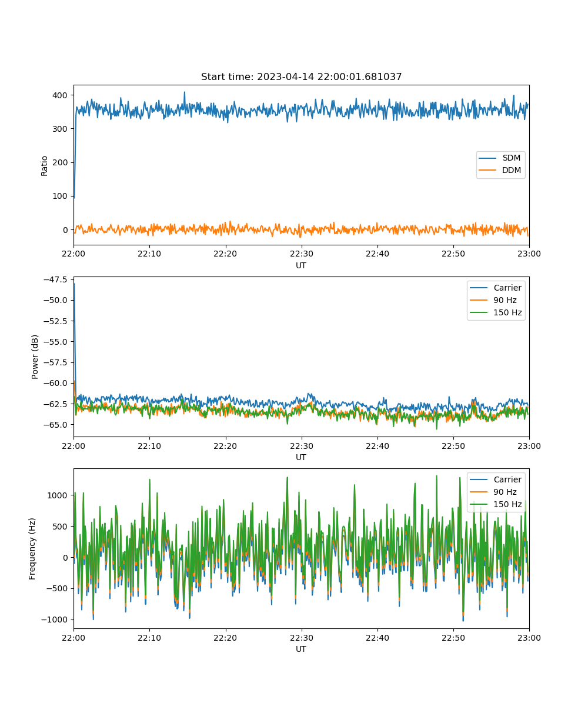
Task: Select the SDM legend label
Action: pyautogui.click(x=512, y=158)
